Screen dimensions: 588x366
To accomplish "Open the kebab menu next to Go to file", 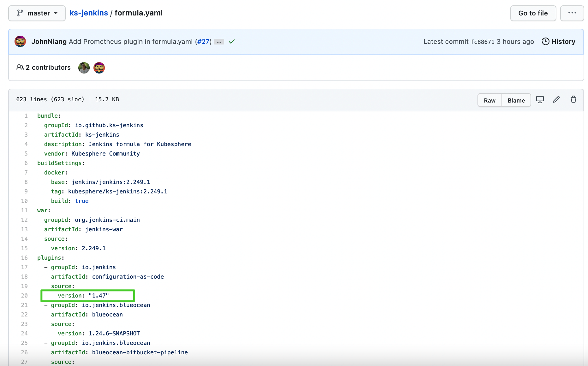I will point(572,13).
